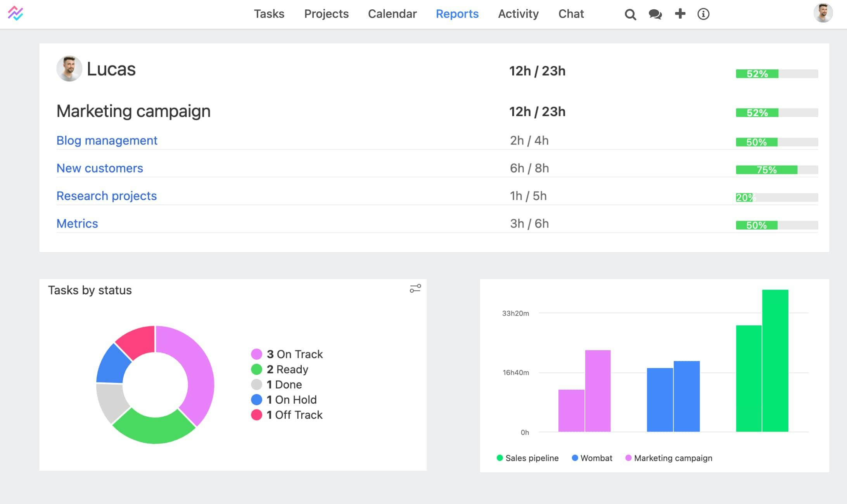This screenshot has height=504, width=847.
Task: Click the New customers 75% progress bar
Action: point(776,170)
